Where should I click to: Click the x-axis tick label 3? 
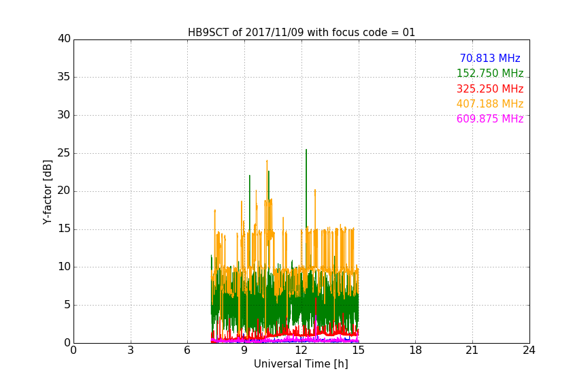(131, 350)
